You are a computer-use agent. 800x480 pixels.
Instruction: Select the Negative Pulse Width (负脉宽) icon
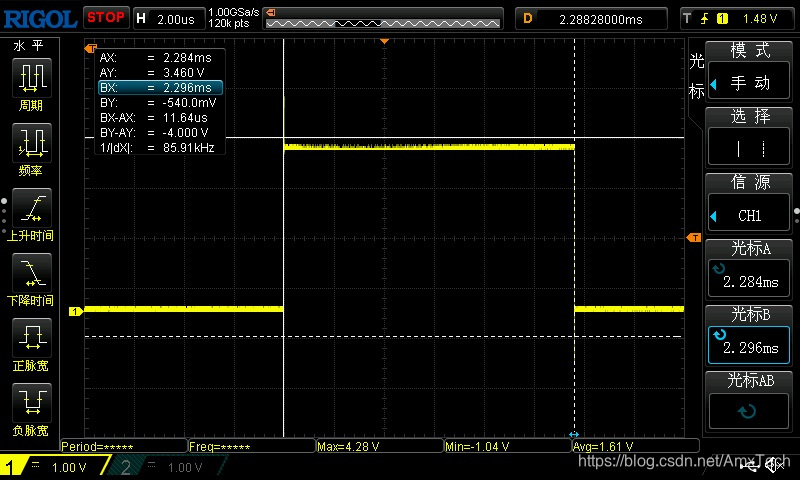(32, 402)
